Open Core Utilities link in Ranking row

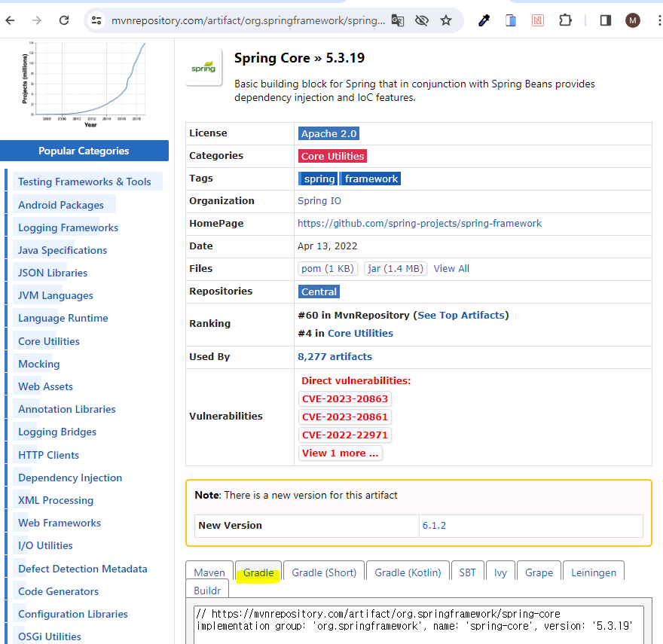coord(360,333)
